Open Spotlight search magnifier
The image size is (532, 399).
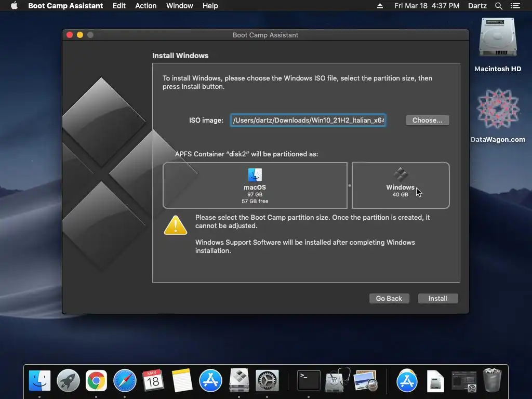[x=498, y=6]
